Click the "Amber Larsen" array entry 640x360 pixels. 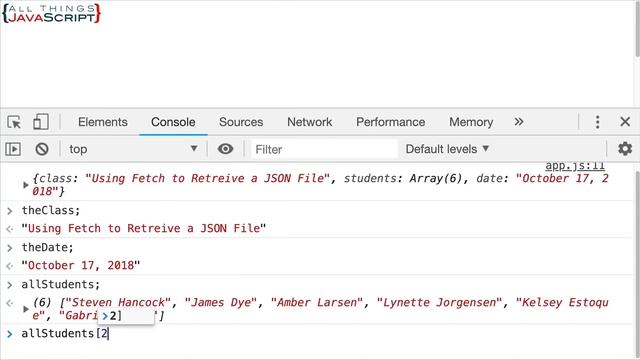pyautogui.click(x=317, y=302)
